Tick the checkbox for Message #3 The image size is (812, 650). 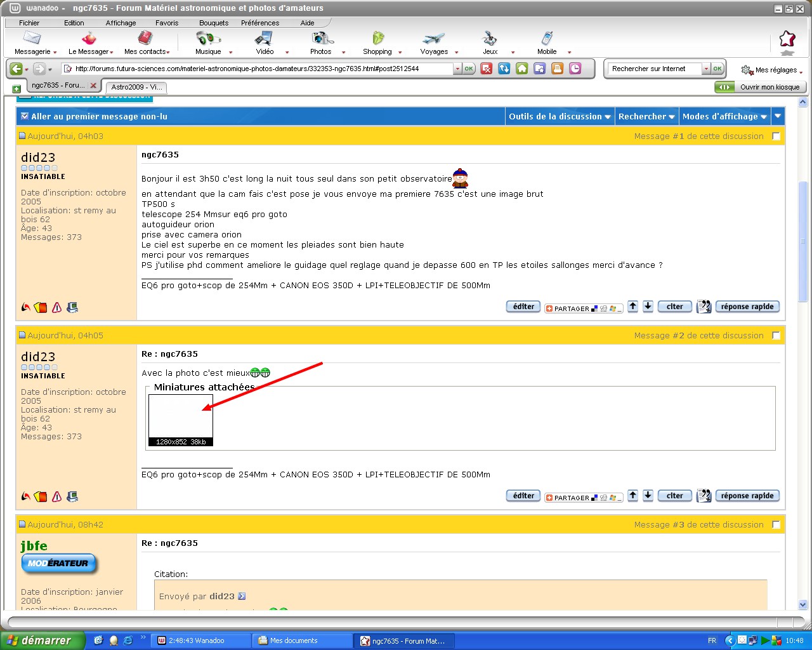pos(776,525)
